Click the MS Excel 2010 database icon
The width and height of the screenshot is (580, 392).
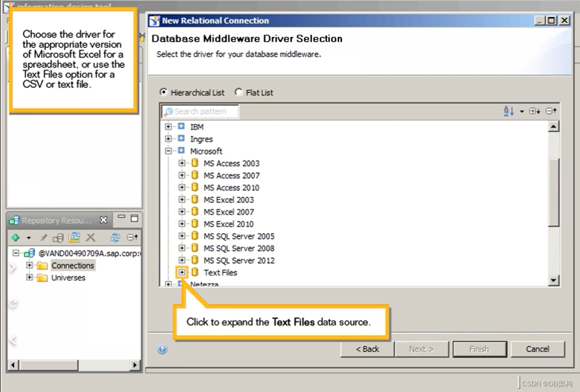click(195, 223)
